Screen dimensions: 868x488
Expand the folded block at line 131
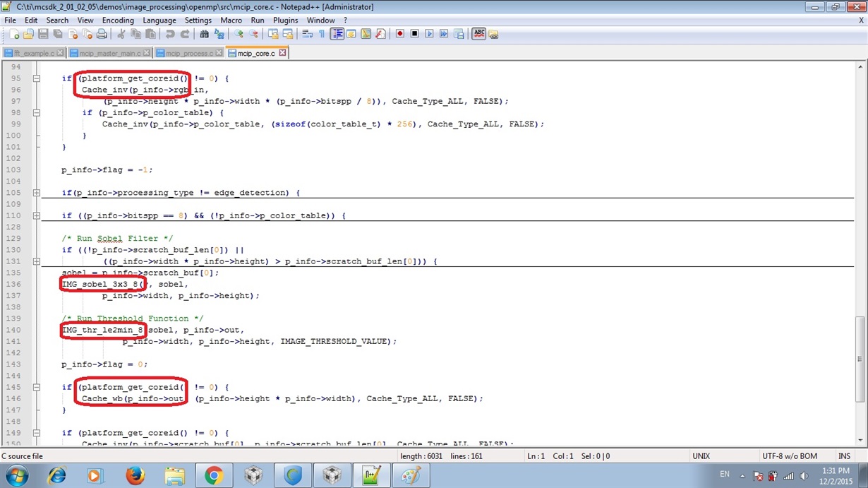[x=37, y=261]
